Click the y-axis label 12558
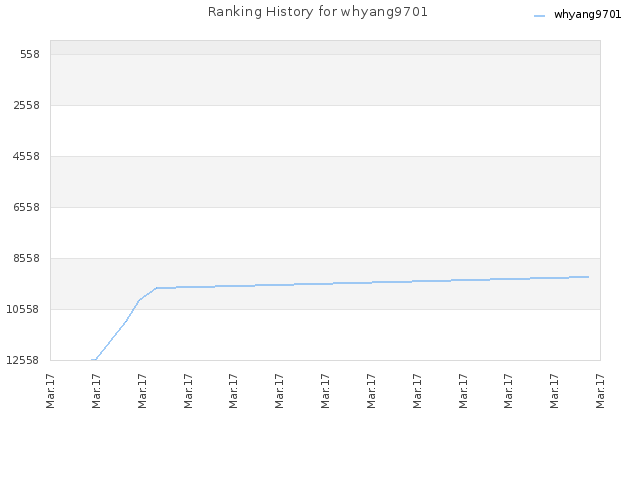Screen dimensions: 640x480 (23, 360)
